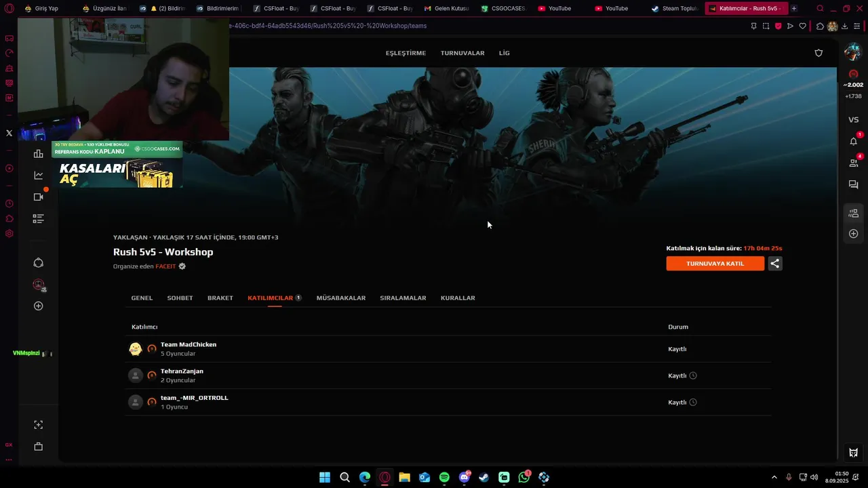This screenshot has width=868, height=488.
Task: Click the heart bookmark icon in address bar
Action: (x=802, y=26)
